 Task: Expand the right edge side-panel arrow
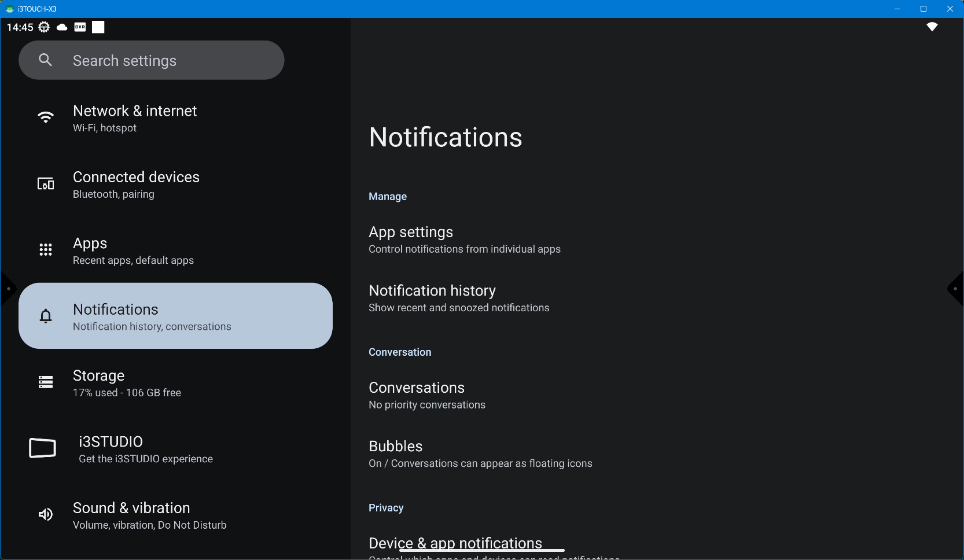955,288
